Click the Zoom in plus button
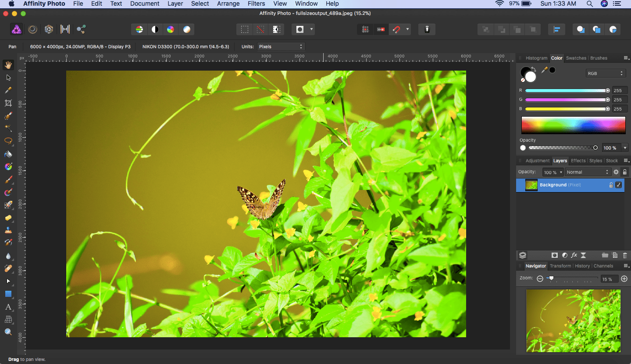 pos(624,279)
